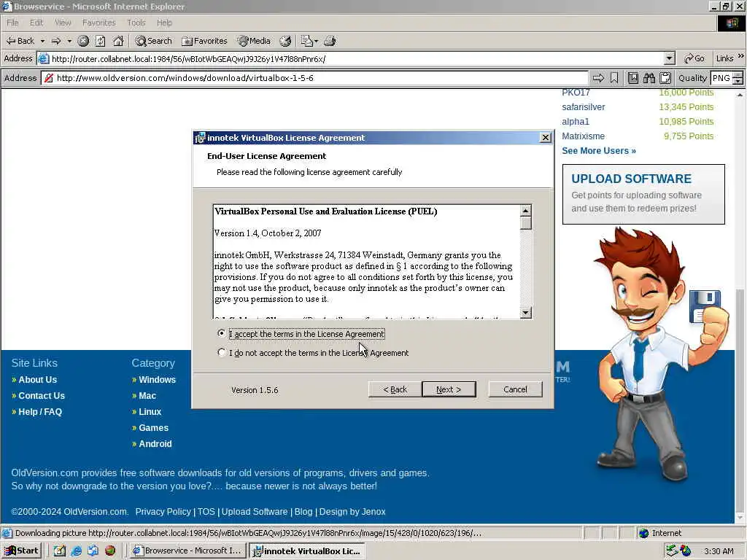Launch Internet Explorer from quick launch
Image resolution: width=747 pixels, height=560 pixels.
[76, 551]
